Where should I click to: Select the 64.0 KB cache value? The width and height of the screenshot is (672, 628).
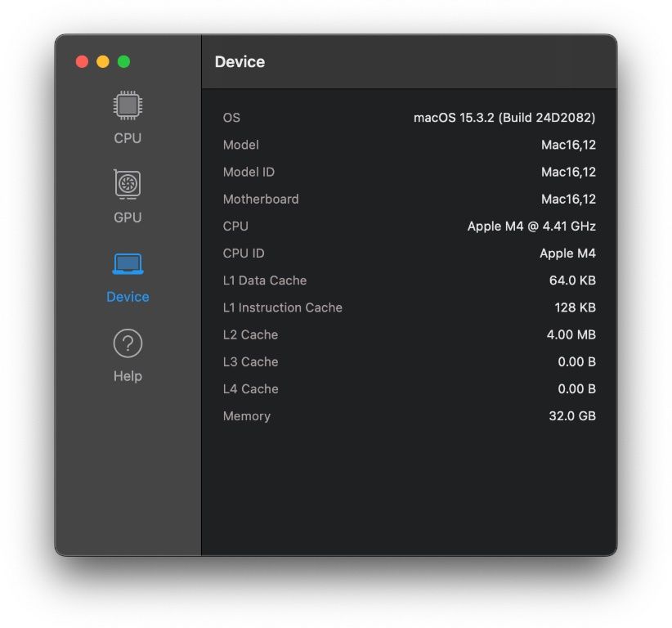(x=572, y=280)
